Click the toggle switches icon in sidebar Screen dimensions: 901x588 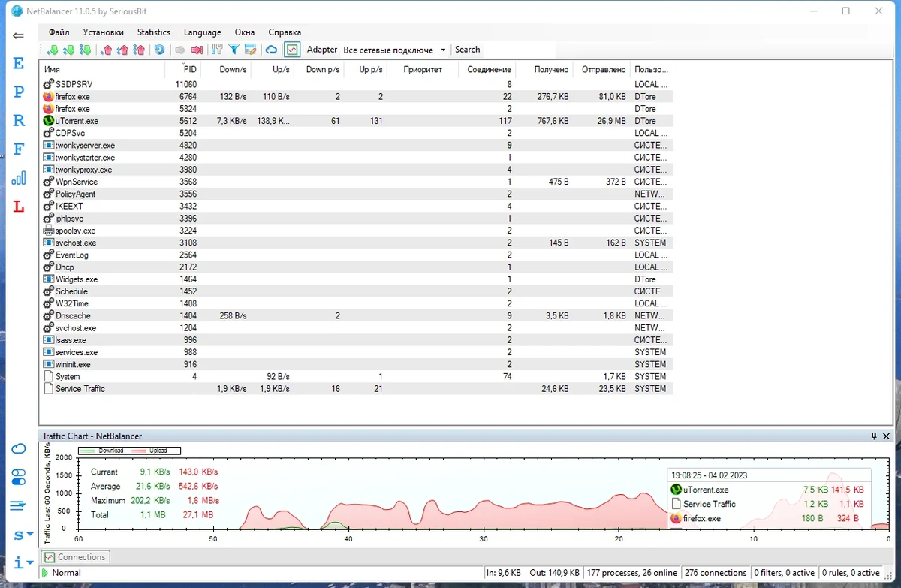pos(19,477)
